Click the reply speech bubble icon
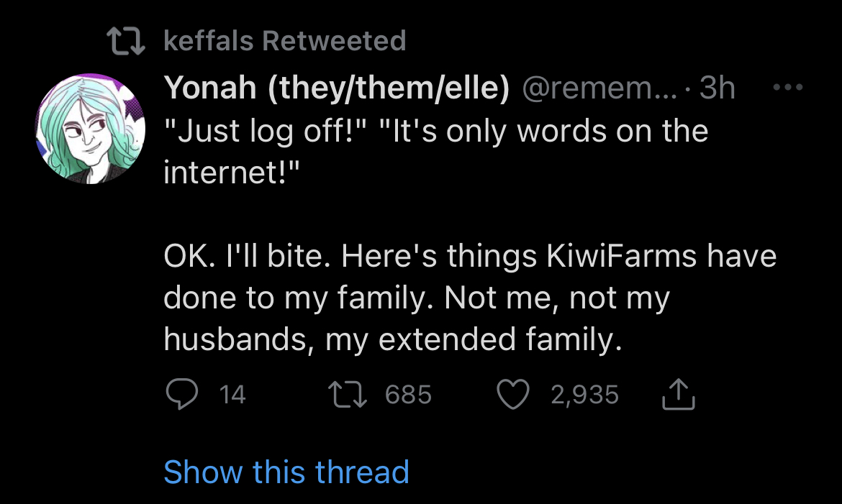Screen dimensions: 842x504 [181, 394]
